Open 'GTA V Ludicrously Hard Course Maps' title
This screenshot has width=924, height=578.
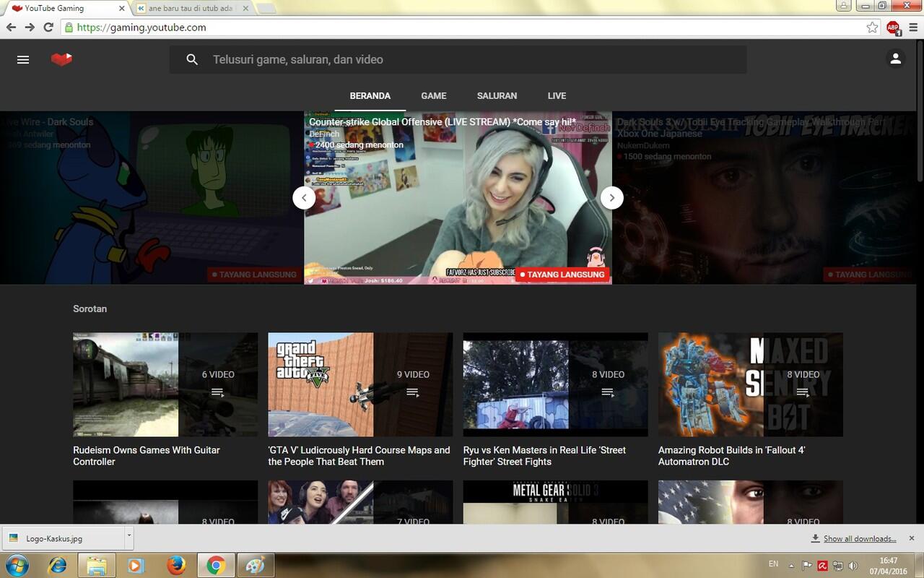359,456
